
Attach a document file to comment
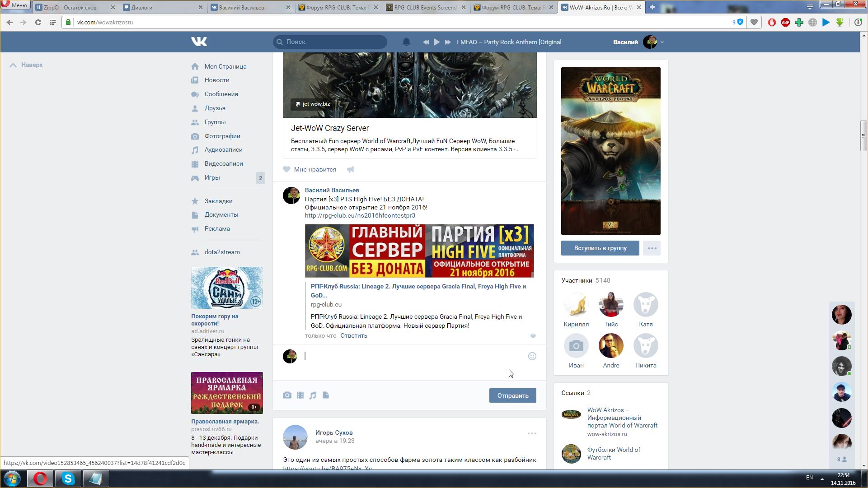click(326, 395)
